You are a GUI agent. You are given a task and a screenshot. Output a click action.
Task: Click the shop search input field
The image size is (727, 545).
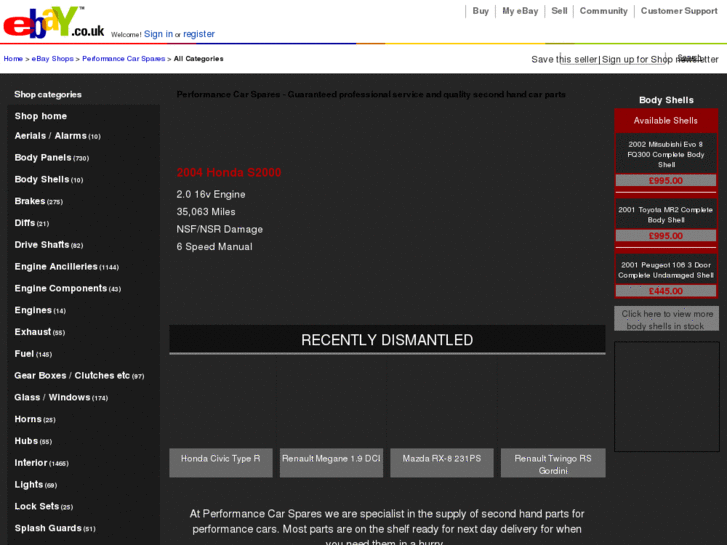pos(612,58)
